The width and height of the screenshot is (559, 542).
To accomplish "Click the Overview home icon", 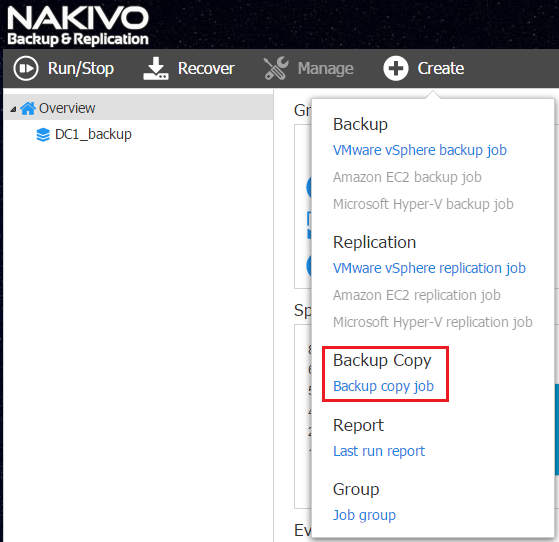I will (x=28, y=108).
